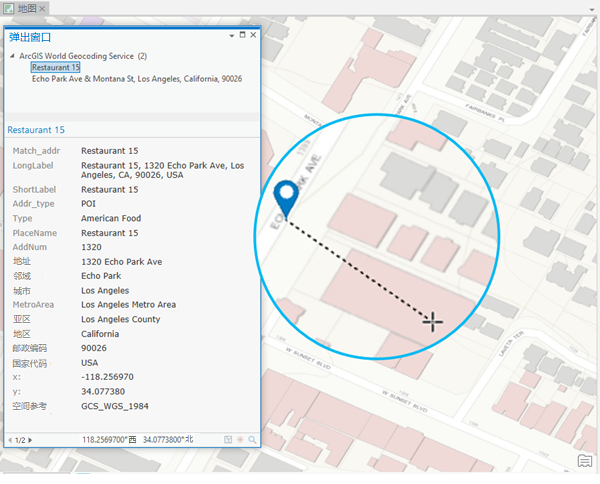
Task: Collapse the ArcGIS World Geocoding Service group
Action: point(12,56)
